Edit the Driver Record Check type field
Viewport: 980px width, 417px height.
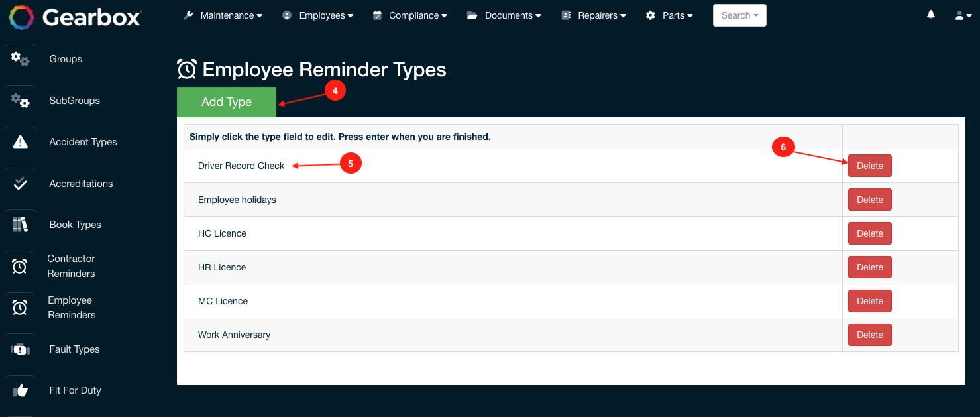[x=241, y=166]
